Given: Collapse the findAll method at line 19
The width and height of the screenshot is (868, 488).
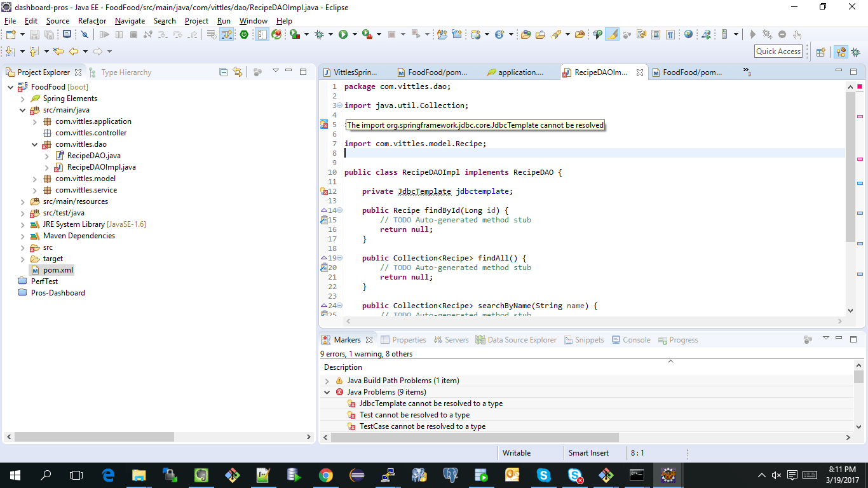Looking at the screenshot, I should click(339, 258).
